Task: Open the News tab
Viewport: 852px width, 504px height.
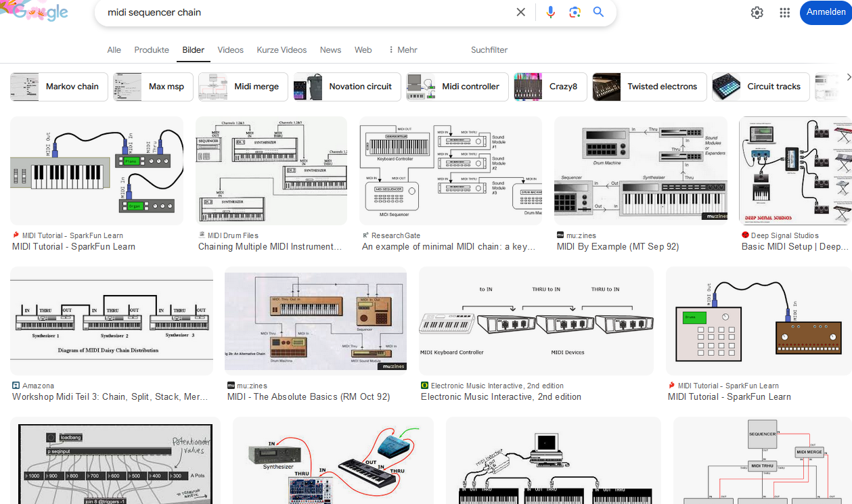Action: (331, 50)
